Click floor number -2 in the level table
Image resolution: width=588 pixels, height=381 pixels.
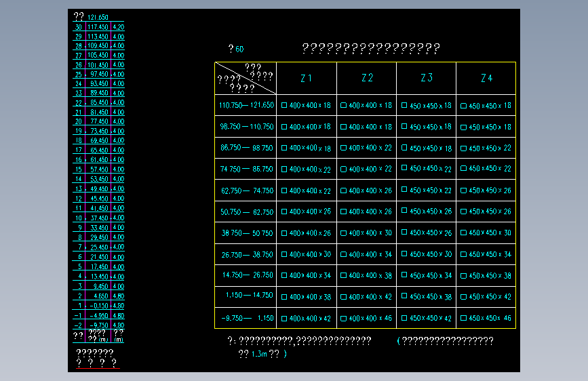[x=78, y=325]
